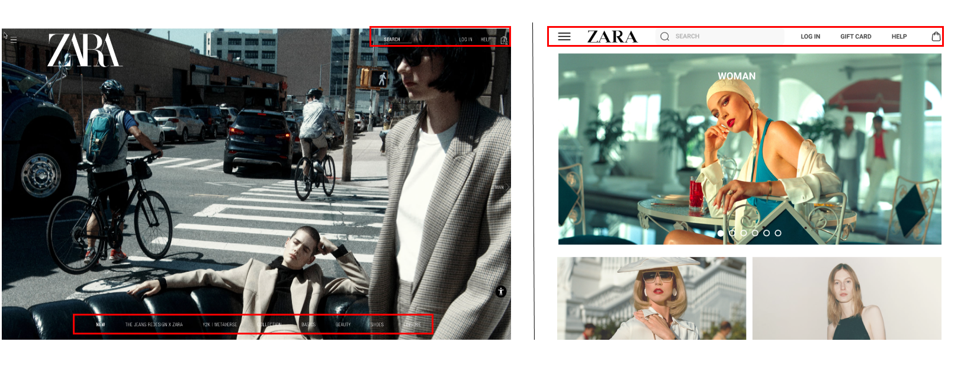Select BEAUTY in the bottom menu
980x383 pixels.
[343, 324]
